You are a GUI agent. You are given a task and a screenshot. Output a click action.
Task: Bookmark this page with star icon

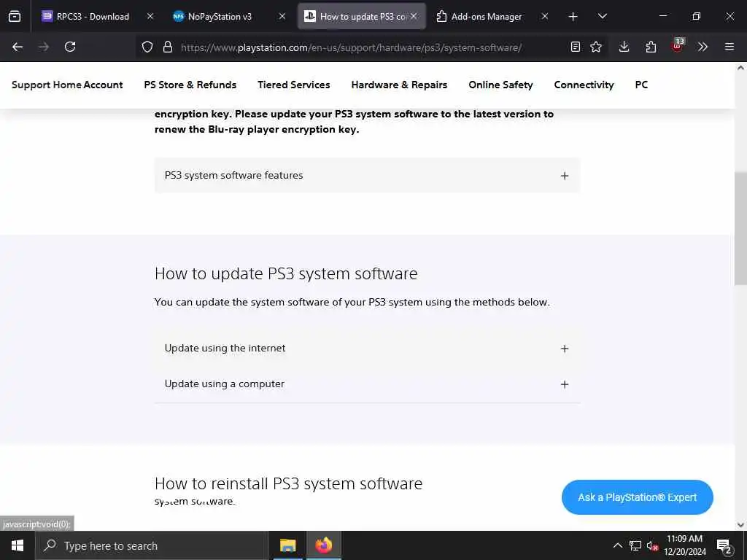click(x=596, y=47)
